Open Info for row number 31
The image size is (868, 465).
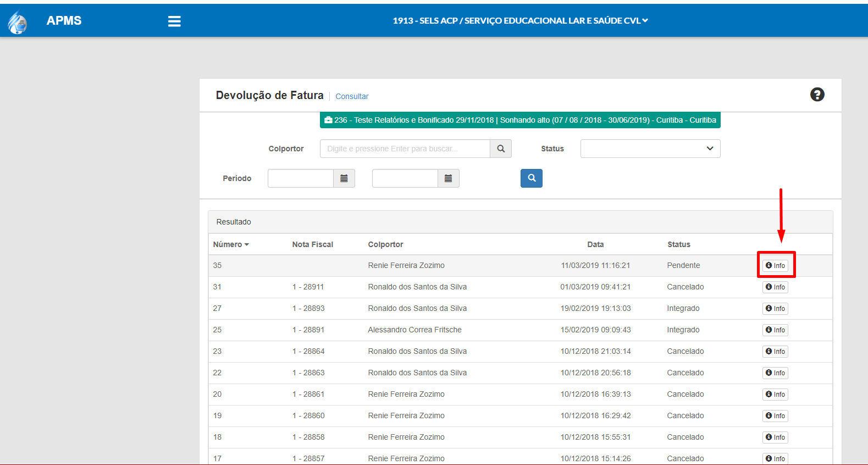coord(775,287)
